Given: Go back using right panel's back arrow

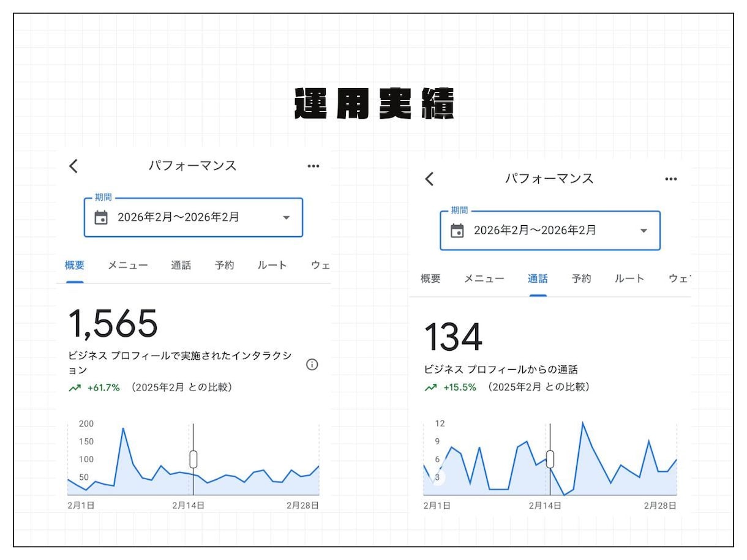Looking at the screenshot, I should pyautogui.click(x=429, y=179).
